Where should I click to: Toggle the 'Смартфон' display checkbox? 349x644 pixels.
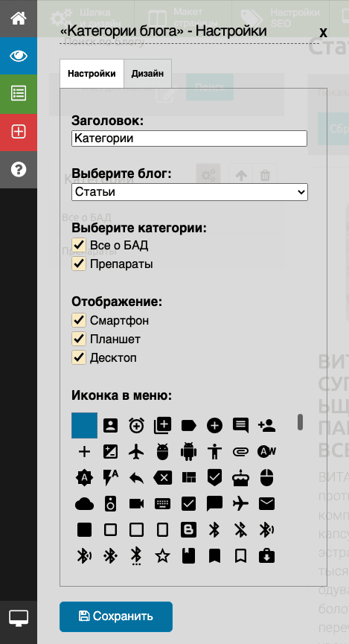point(79,320)
